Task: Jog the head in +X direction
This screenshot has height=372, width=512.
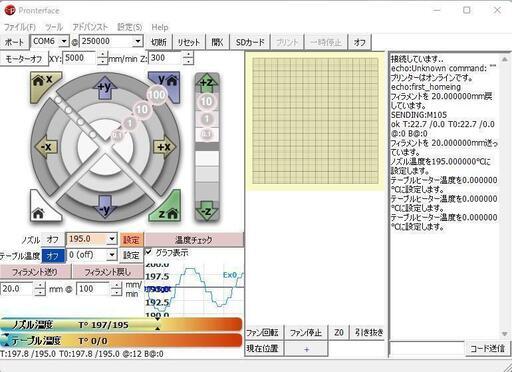Action: 165,147
